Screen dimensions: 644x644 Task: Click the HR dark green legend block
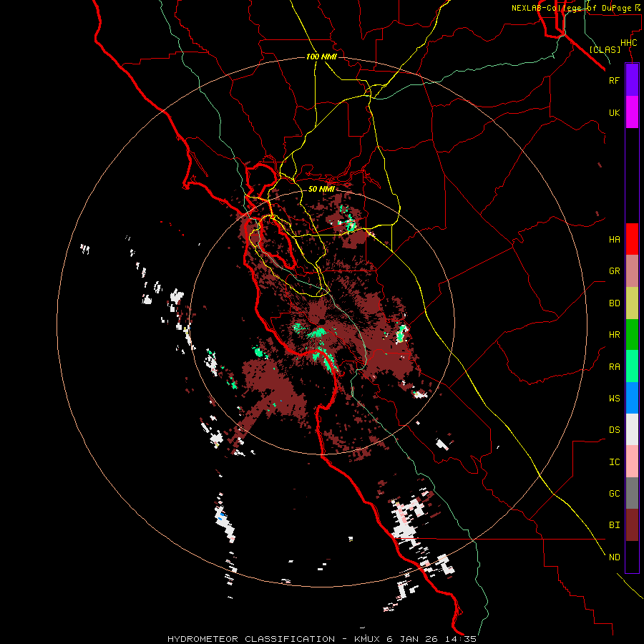coord(632,335)
